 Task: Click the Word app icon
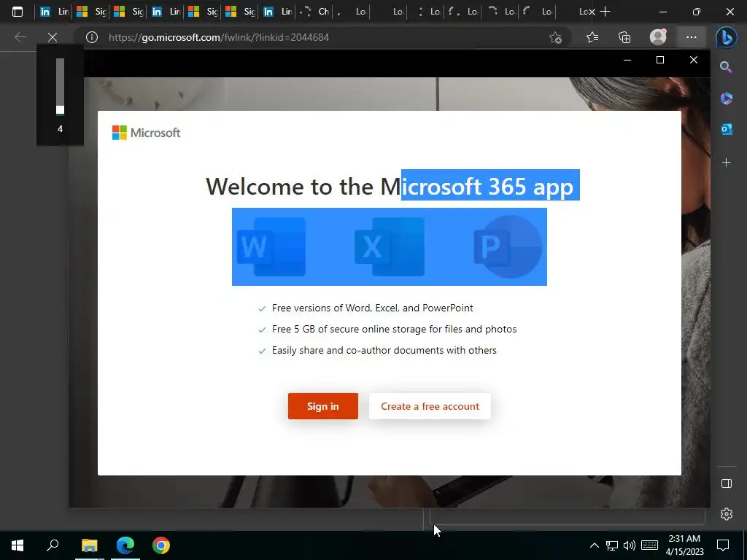click(271, 246)
